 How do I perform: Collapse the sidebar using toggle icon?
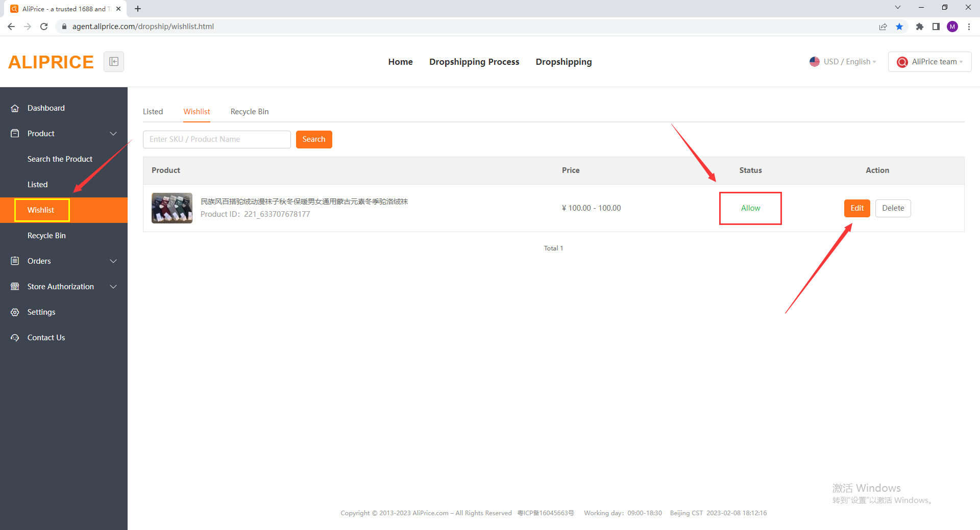(x=114, y=62)
